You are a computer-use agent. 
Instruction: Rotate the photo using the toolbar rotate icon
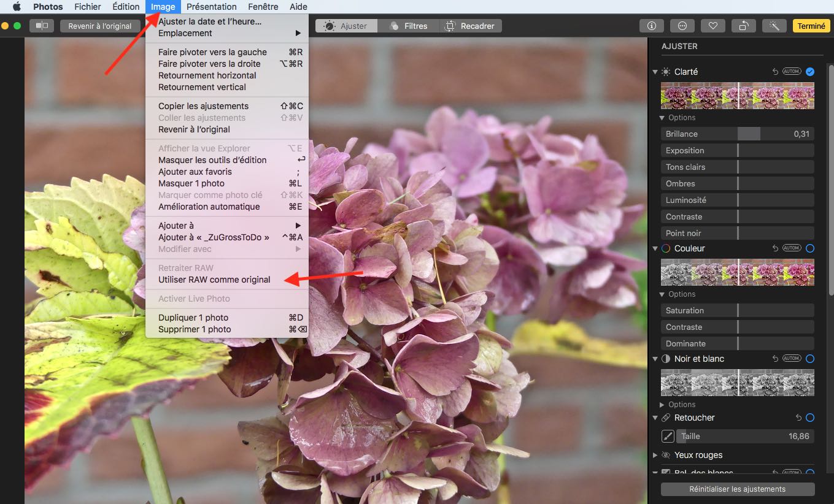[x=743, y=26]
